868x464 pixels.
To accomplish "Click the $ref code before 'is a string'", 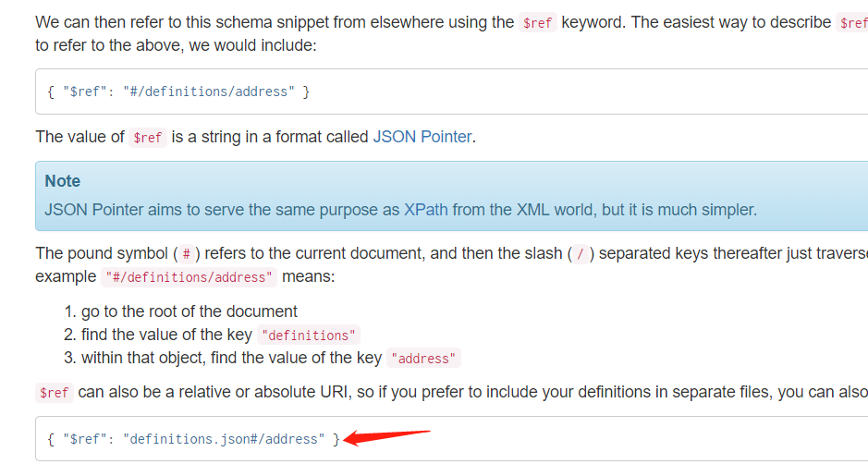I will tap(148, 138).
